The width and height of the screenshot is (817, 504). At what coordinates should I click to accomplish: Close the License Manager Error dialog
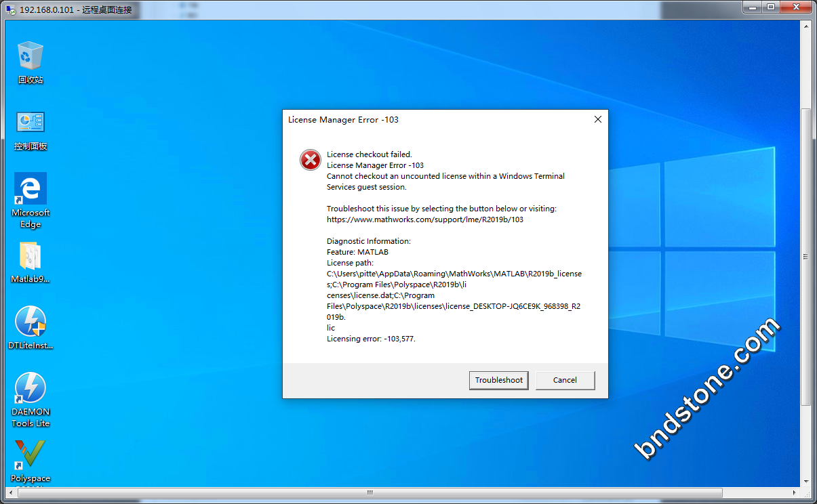(597, 119)
